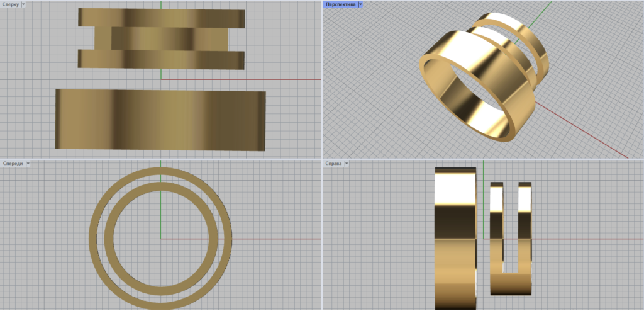Select the split ring's top band in Сверху view
This screenshot has height=311, width=644.
[x=161, y=17]
